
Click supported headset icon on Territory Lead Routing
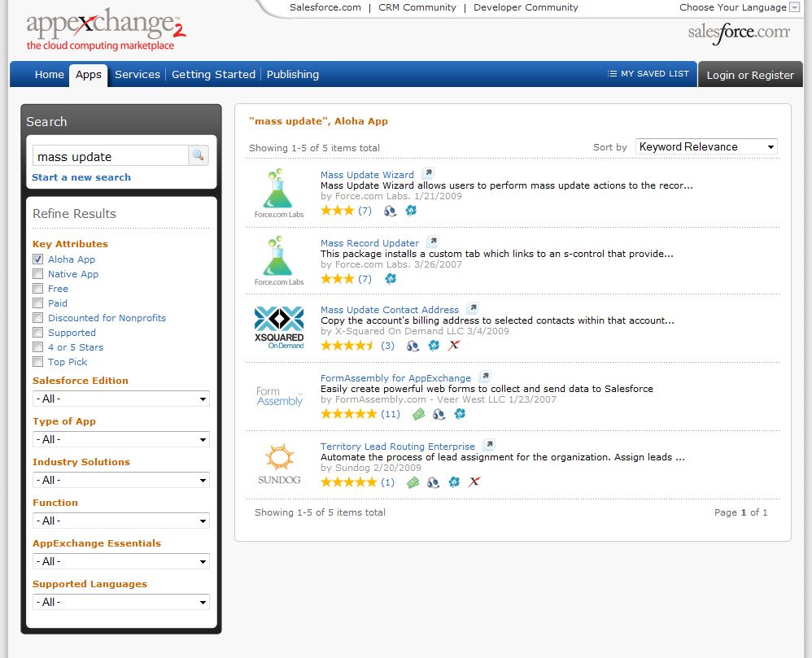tap(433, 482)
